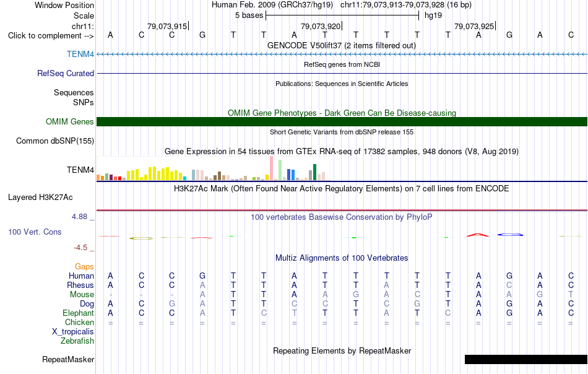Click the GENCODE V50lift37 track title
588x374 pixels.
342,45
